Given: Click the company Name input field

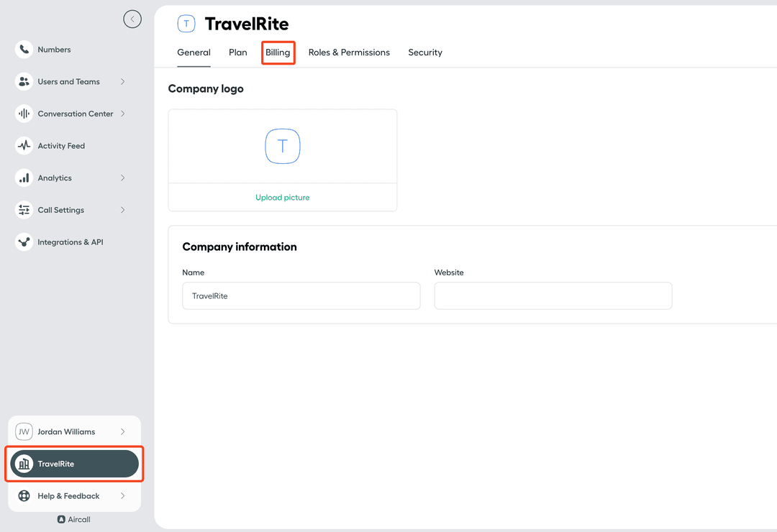Looking at the screenshot, I should tap(301, 295).
